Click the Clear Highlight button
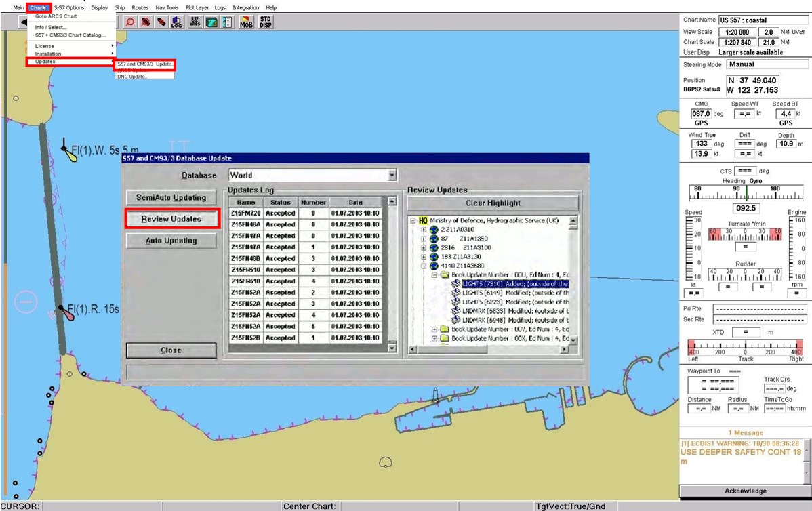Screen dimensions: 812x511 (493, 203)
